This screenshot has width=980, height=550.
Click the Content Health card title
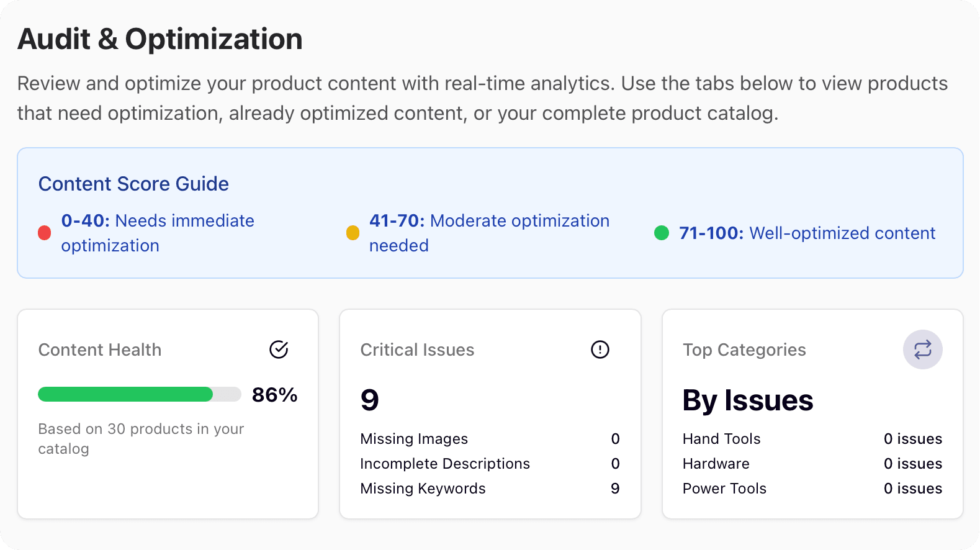100,349
